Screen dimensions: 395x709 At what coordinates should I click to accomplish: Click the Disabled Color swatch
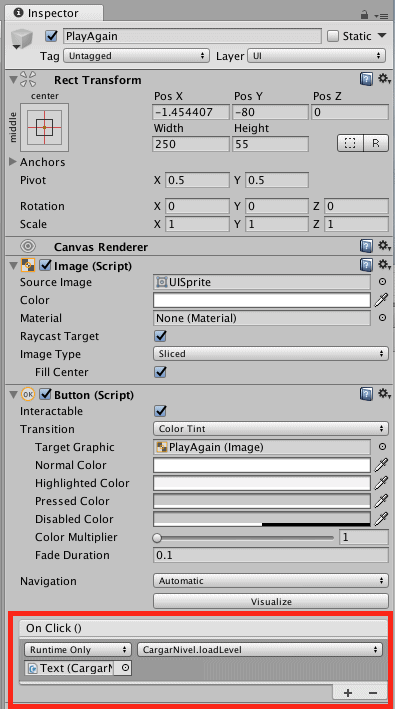(262, 520)
